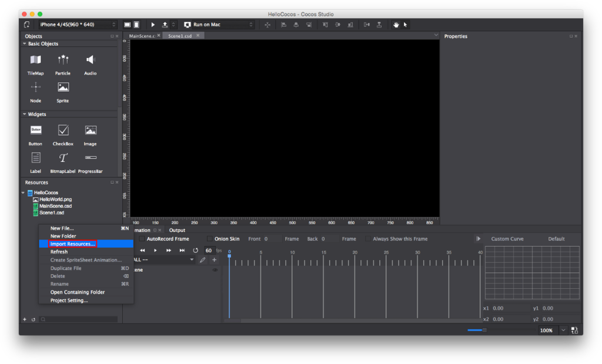Select the Default curve option
Screen dimensions: 602x364
556,238
